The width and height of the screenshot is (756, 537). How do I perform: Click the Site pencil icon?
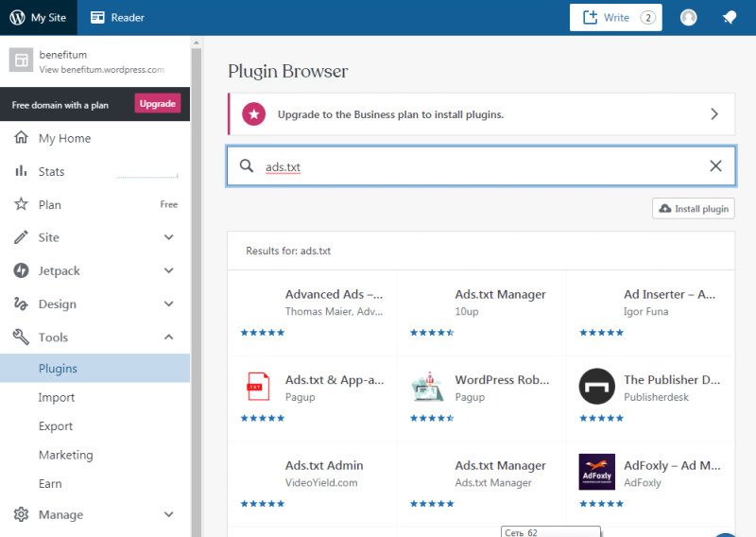21,237
